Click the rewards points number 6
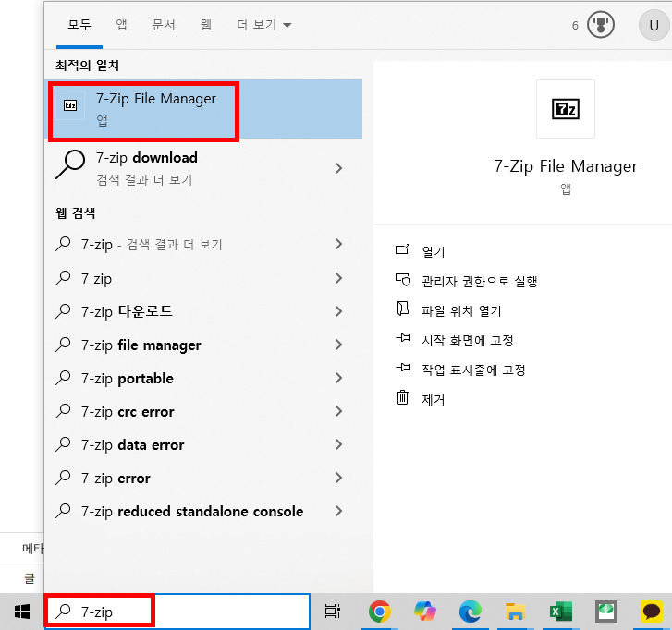The height and width of the screenshot is (630, 672). pyautogui.click(x=575, y=26)
